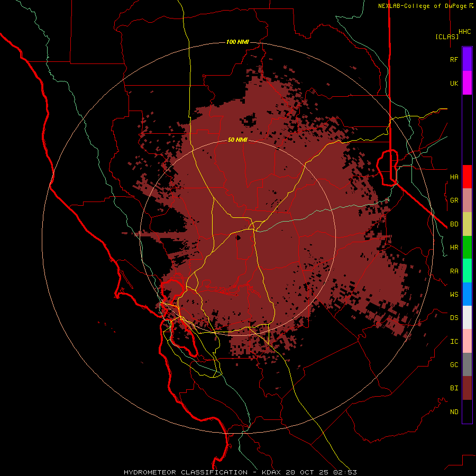476x476 pixels.
Task: Click the WS legend label
Action: 454,294
